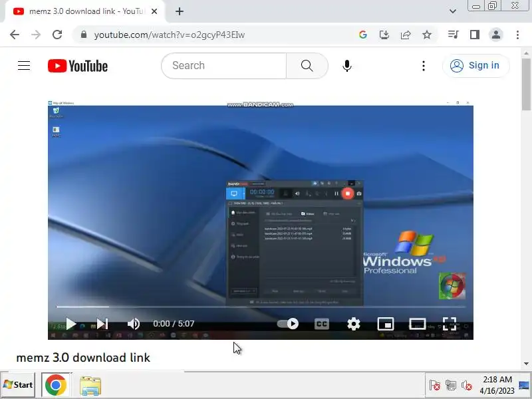The width and height of the screenshot is (532, 399).
Task: Open the file explorer taskbar icon
Action: (x=90, y=386)
